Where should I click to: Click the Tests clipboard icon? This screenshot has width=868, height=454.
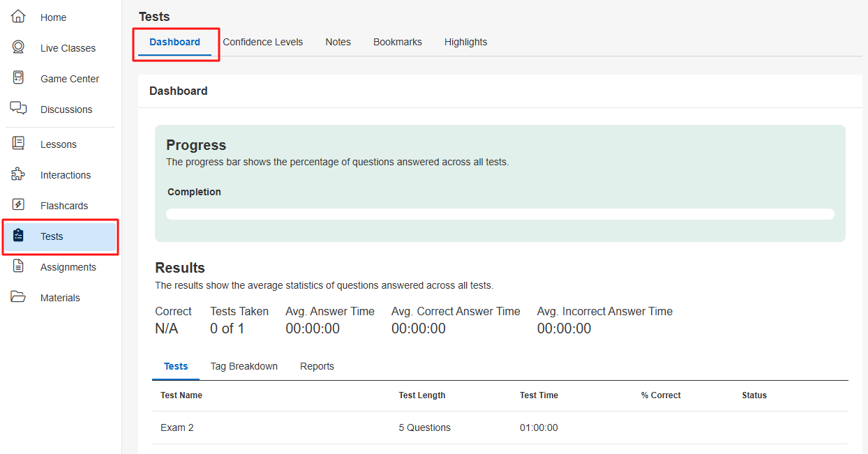pos(19,236)
